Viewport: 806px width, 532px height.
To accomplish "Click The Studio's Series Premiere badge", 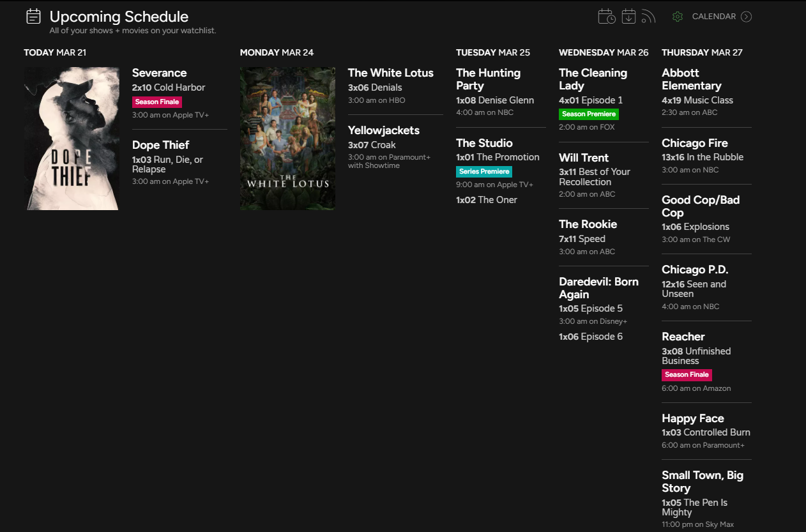I will point(484,171).
